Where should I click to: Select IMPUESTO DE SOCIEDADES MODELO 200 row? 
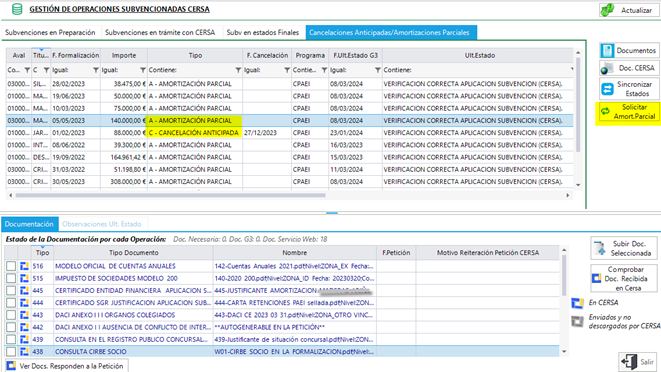(282, 278)
